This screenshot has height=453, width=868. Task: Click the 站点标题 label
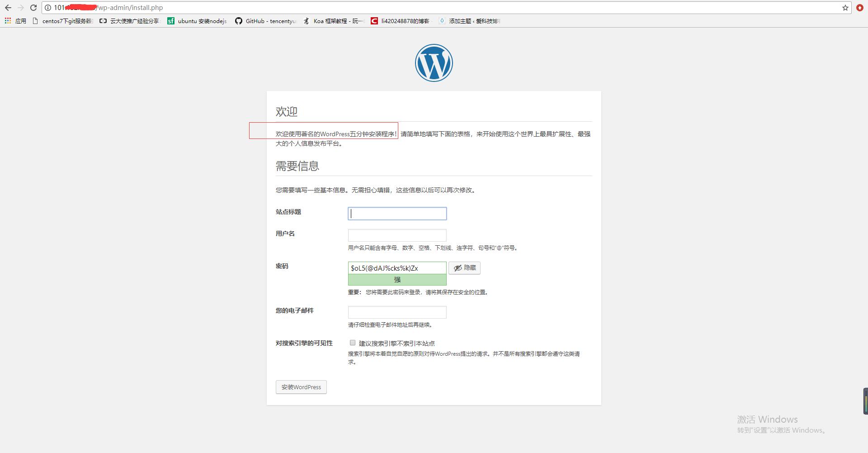tap(288, 212)
